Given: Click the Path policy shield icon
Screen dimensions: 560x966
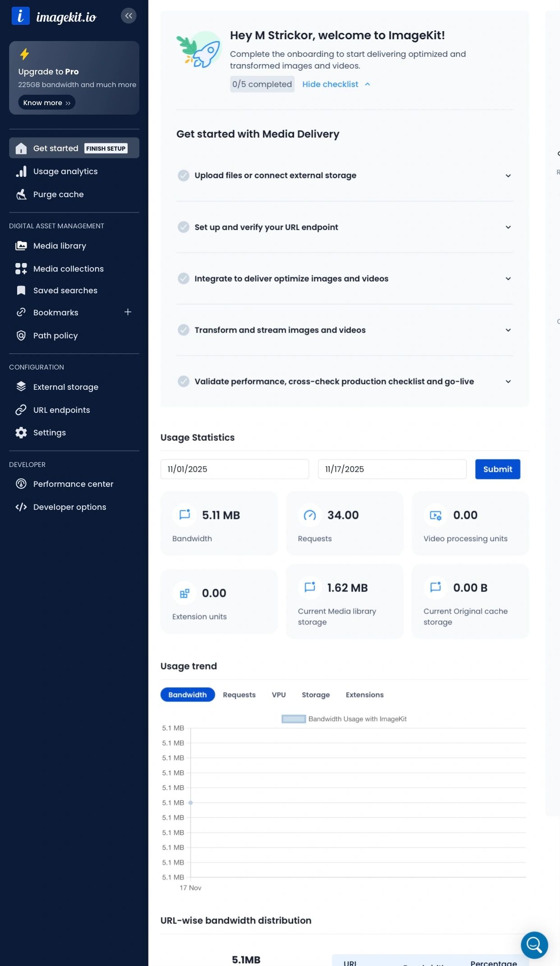Looking at the screenshot, I should [x=21, y=336].
